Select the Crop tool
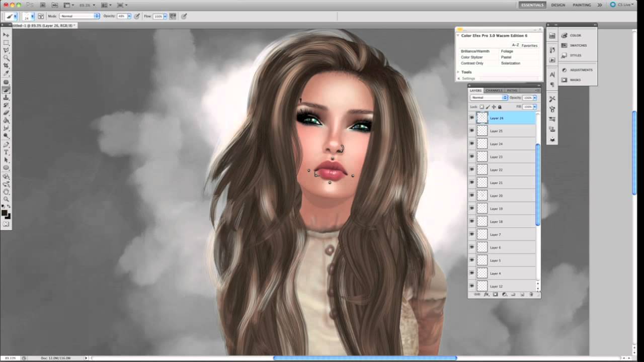The image size is (644, 362). point(6,66)
